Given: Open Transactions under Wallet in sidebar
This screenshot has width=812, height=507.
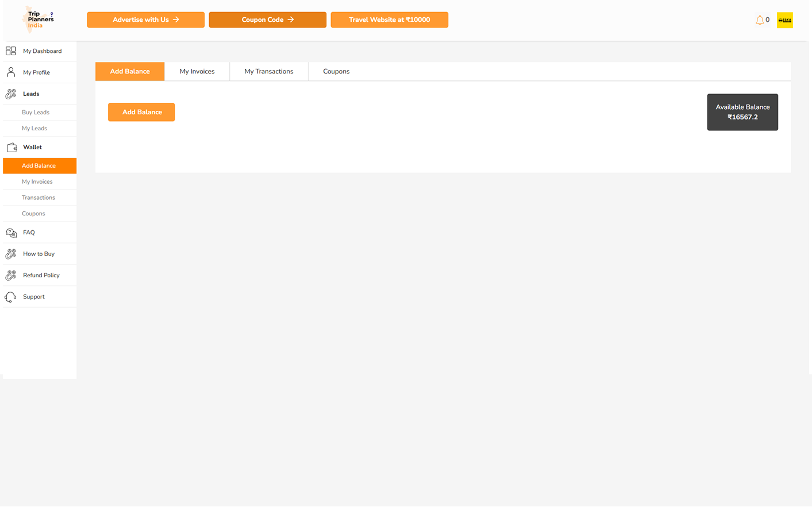Looking at the screenshot, I should [x=39, y=198].
